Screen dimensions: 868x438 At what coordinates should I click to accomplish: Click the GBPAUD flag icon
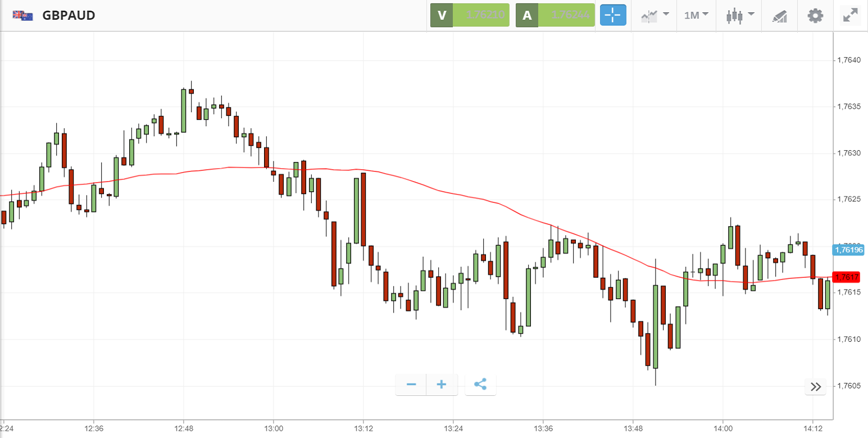coord(23,15)
